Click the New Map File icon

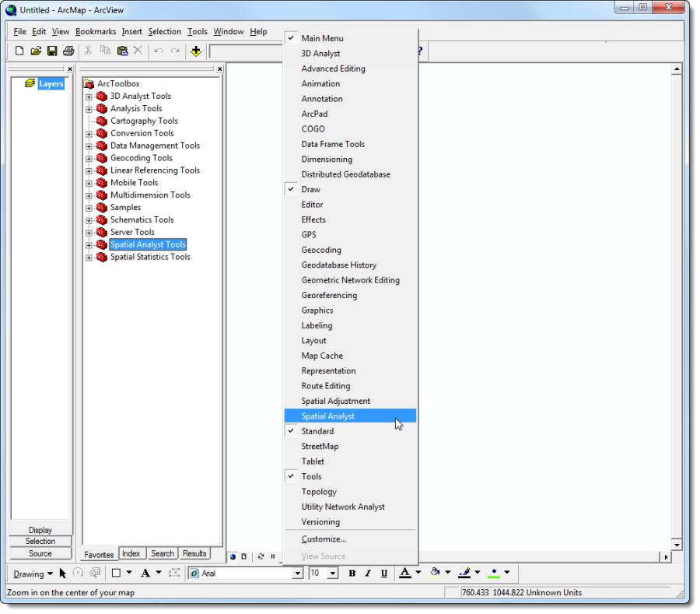coord(19,51)
